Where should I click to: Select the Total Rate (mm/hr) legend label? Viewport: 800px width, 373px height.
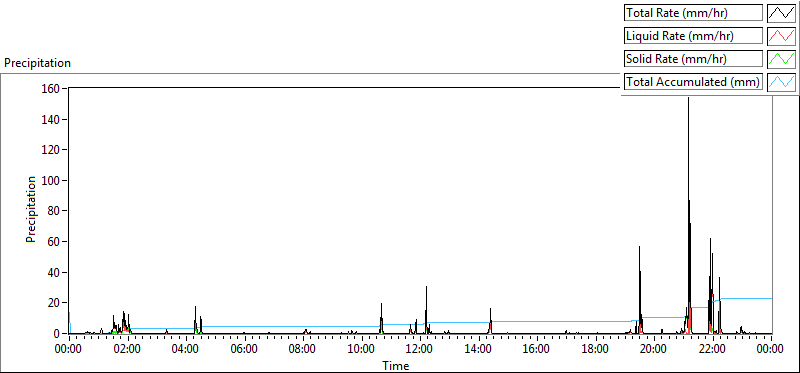[693, 13]
